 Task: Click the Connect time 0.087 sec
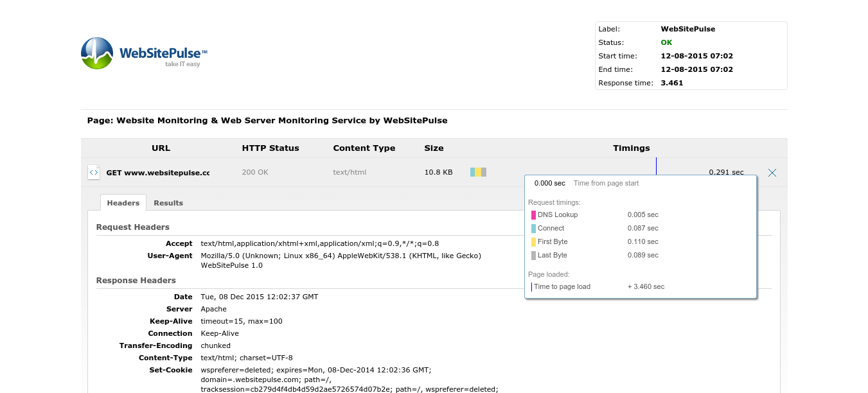(x=643, y=228)
